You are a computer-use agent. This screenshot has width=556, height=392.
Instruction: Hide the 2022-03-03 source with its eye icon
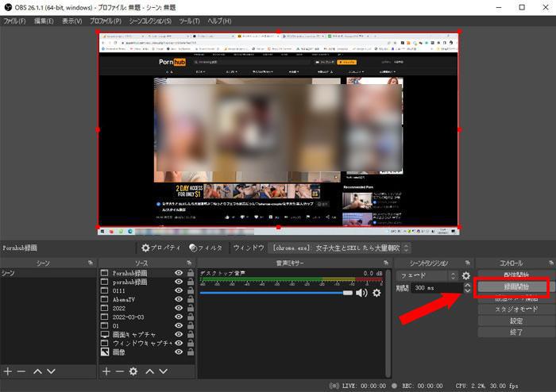click(x=179, y=317)
